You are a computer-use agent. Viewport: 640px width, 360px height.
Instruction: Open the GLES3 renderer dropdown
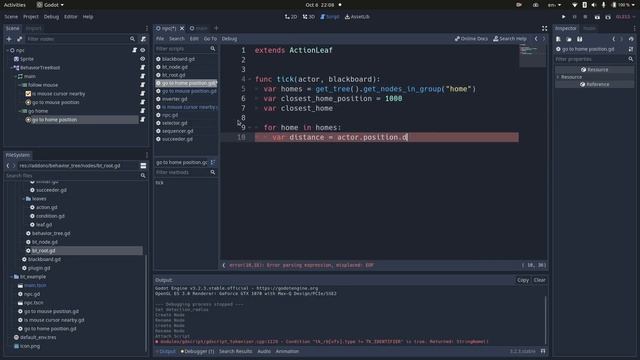[625, 17]
